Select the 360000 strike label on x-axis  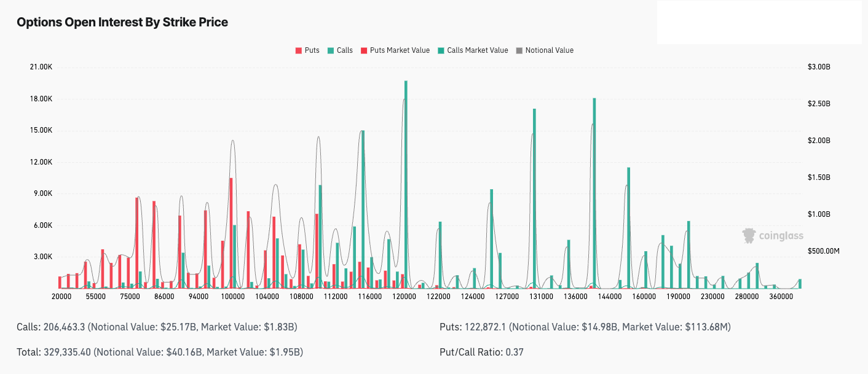[x=781, y=297]
